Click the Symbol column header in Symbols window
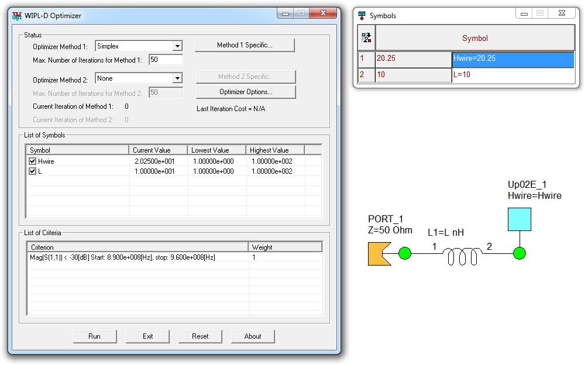The image size is (588, 365). coord(474,38)
